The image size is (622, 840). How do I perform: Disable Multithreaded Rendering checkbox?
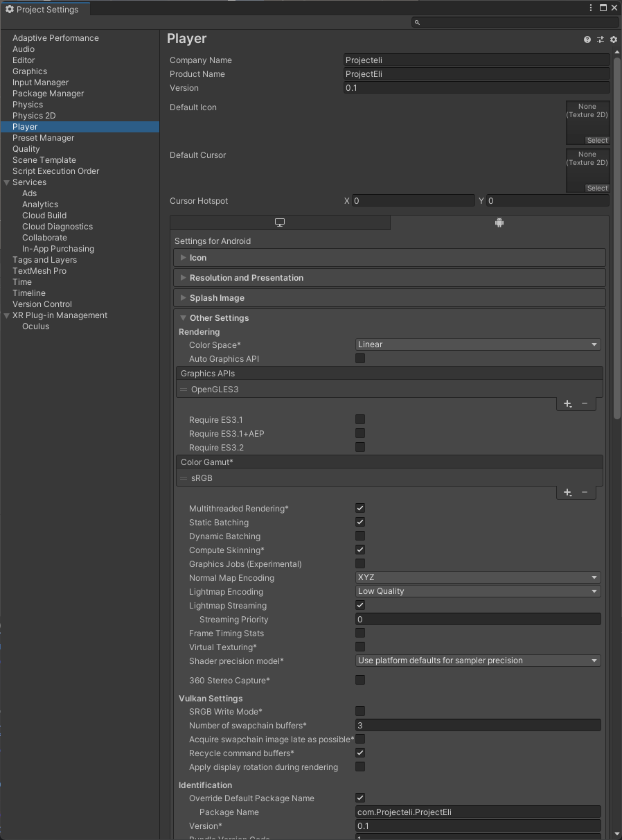(360, 508)
